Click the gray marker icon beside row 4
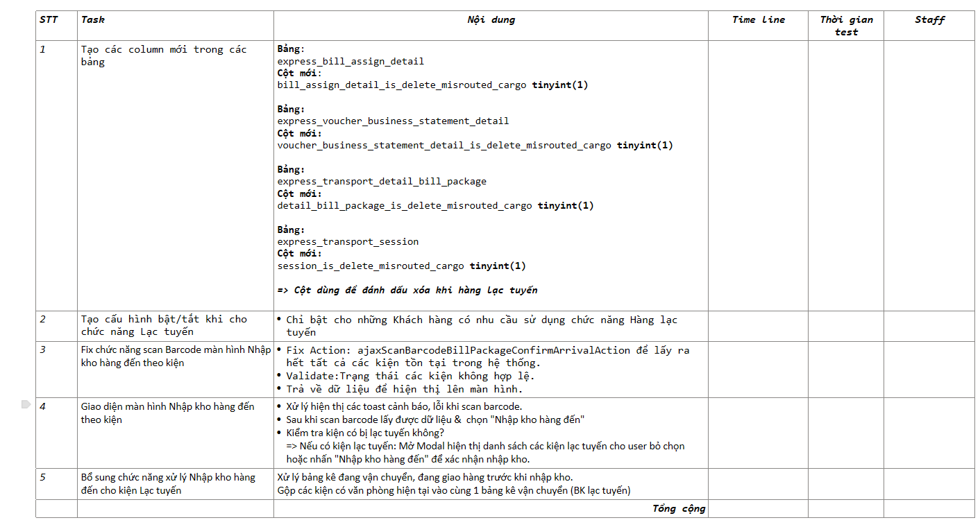Image resolution: width=980 pixels, height=527 pixels. pos(26,404)
